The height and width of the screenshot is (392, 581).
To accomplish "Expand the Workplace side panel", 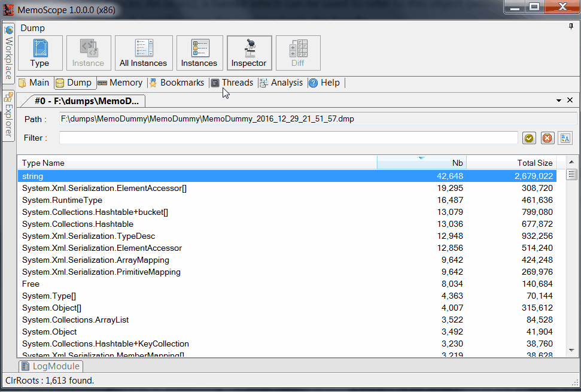I will [8, 53].
